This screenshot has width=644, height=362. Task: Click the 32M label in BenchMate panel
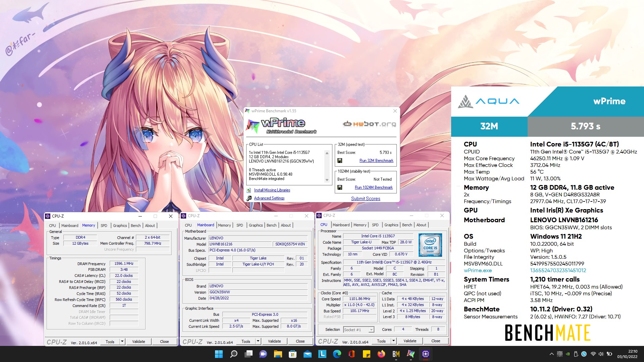coord(489,126)
